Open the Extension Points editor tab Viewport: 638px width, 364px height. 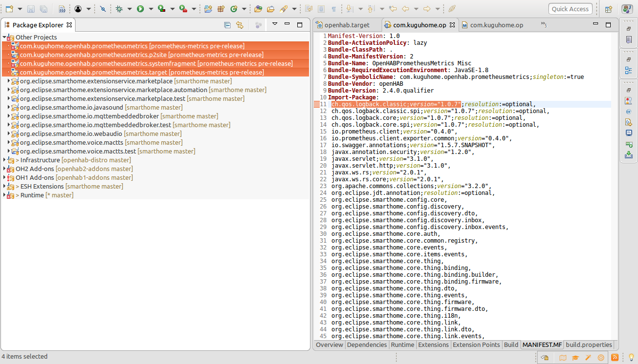[x=477, y=345]
